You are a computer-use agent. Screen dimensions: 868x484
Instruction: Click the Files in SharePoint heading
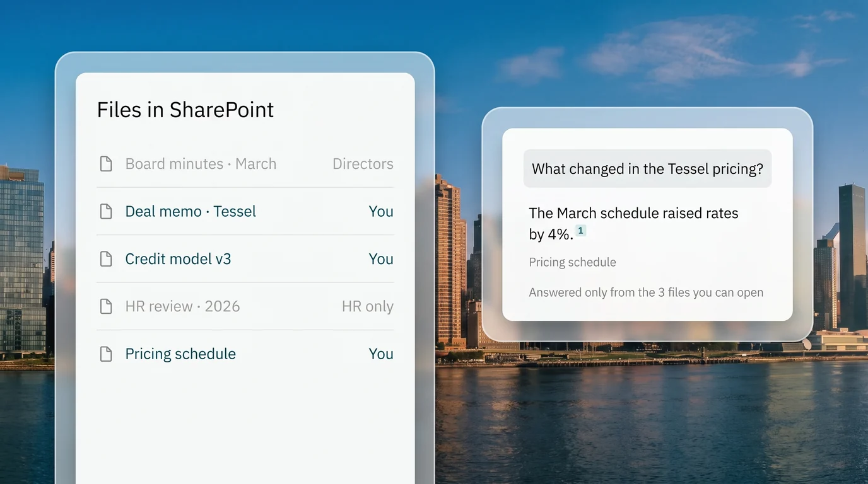point(185,110)
